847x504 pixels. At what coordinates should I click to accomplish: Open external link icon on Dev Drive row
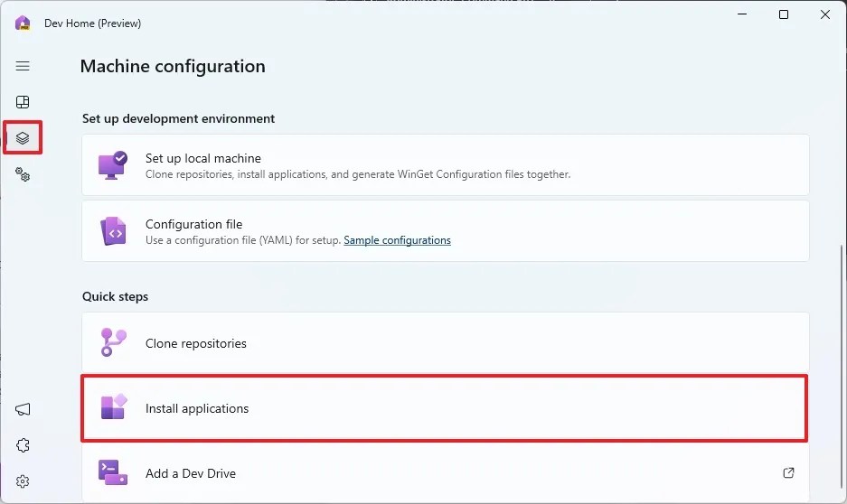point(788,472)
